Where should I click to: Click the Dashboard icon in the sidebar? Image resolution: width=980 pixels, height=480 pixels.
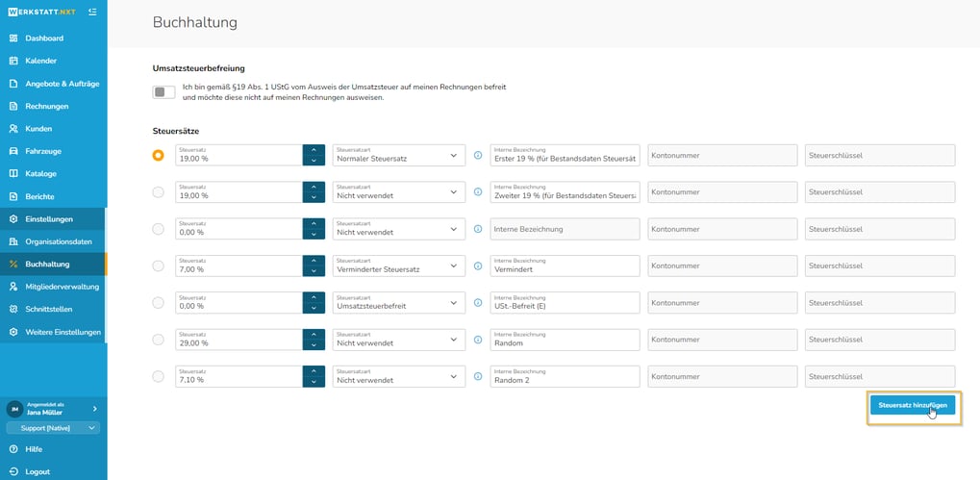pos(13,38)
